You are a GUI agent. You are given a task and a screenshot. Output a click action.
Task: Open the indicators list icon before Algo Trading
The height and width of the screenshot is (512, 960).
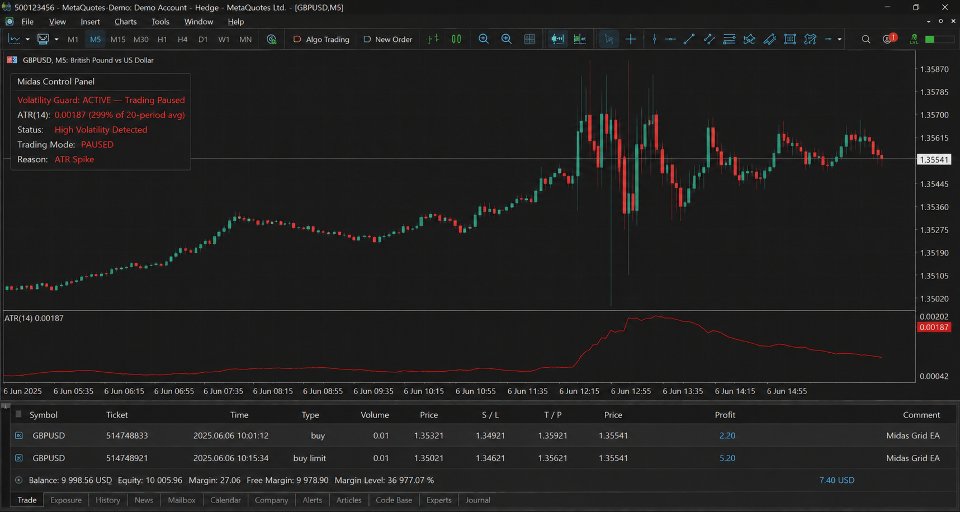pyautogui.click(x=272, y=39)
